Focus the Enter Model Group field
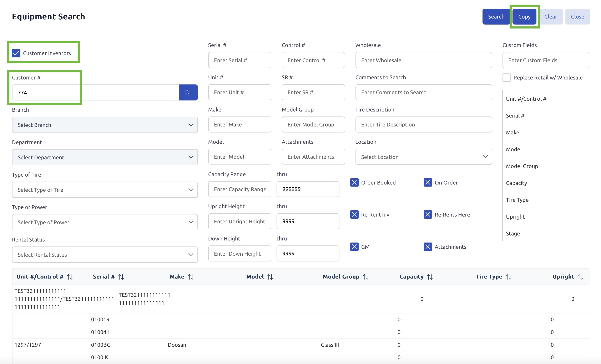Viewport: 601px width, 364px height. pyautogui.click(x=313, y=125)
